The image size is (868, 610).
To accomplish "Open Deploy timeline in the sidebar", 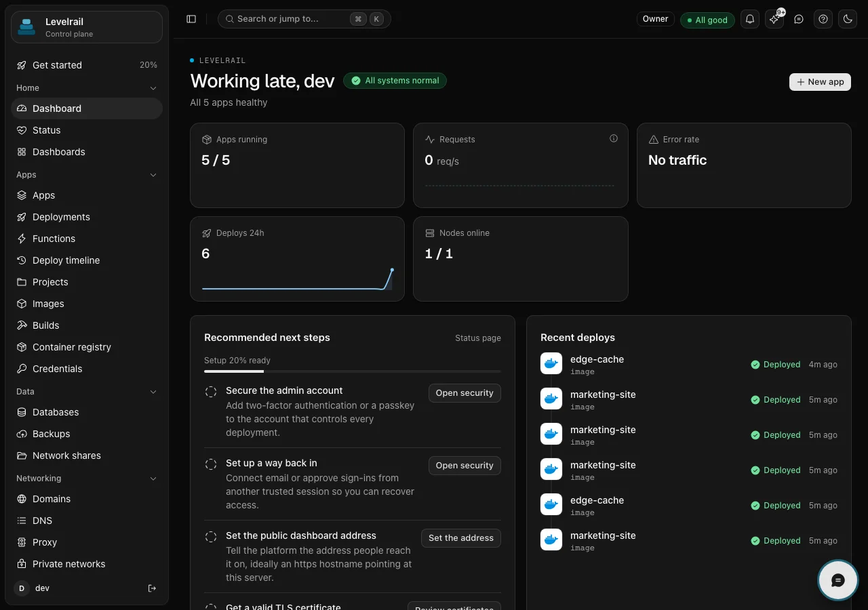I will pyautogui.click(x=87, y=260).
